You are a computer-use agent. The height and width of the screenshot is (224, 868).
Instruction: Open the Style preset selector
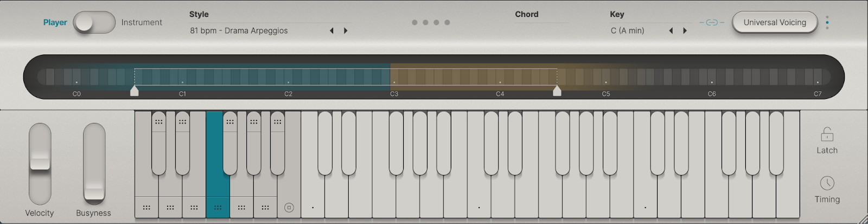click(239, 31)
